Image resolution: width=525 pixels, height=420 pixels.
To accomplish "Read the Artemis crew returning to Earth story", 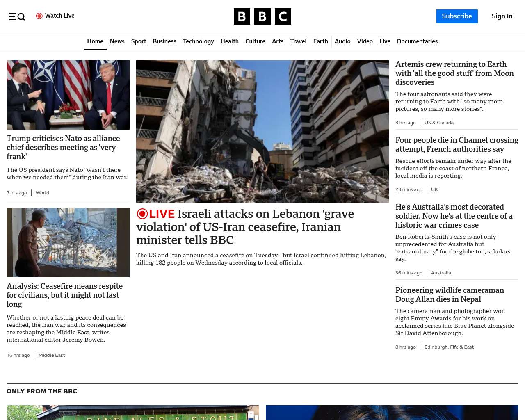I will tap(454, 73).
